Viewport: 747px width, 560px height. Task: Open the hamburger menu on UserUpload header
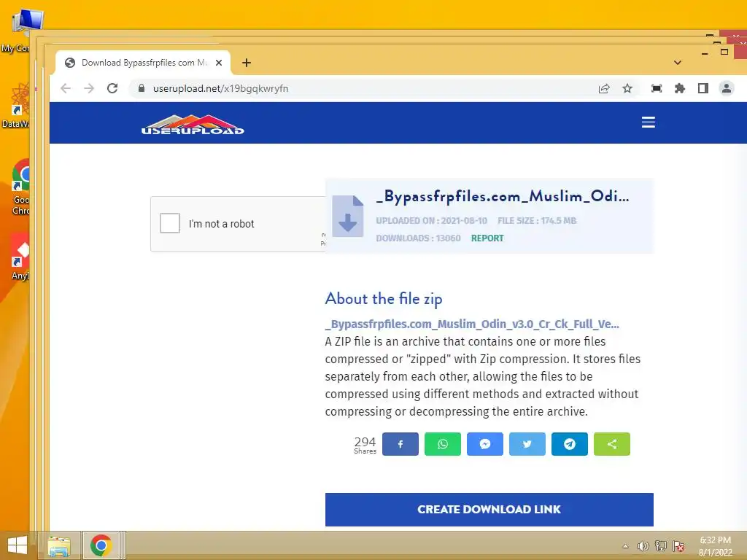tap(649, 122)
